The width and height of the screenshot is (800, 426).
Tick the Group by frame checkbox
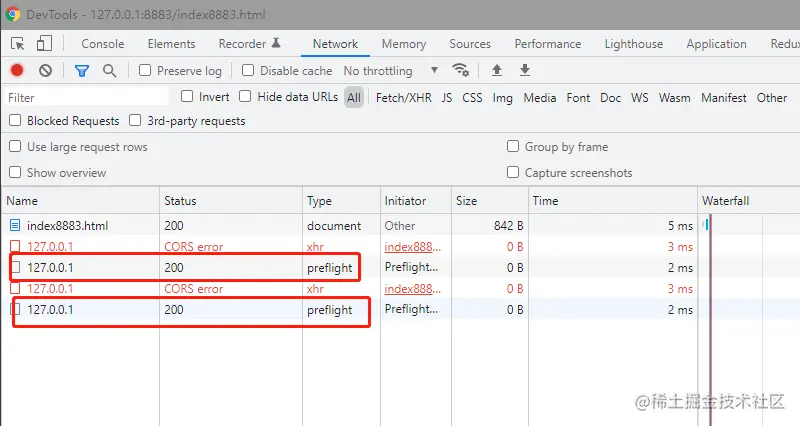pos(513,147)
